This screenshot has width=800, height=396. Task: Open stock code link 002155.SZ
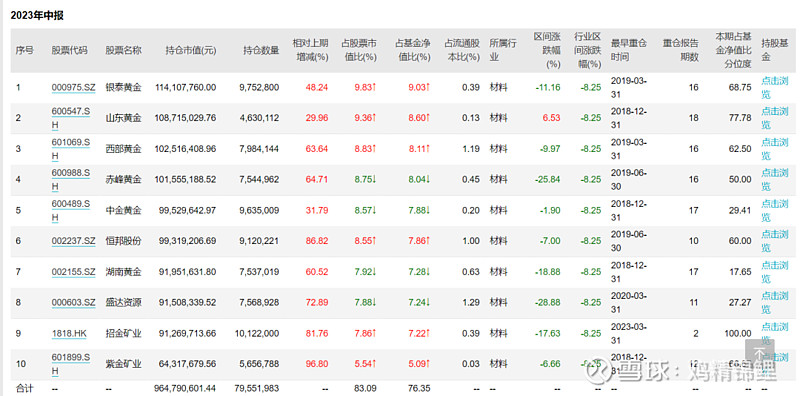(x=73, y=272)
